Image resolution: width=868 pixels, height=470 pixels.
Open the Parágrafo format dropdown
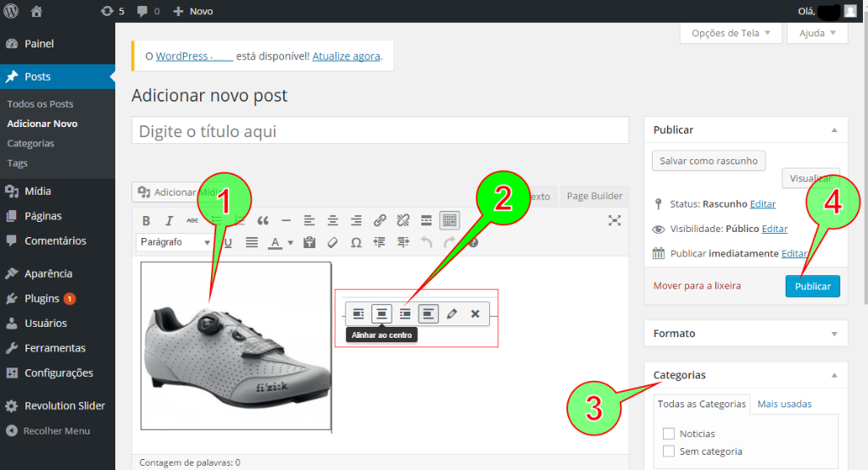click(175, 242)
